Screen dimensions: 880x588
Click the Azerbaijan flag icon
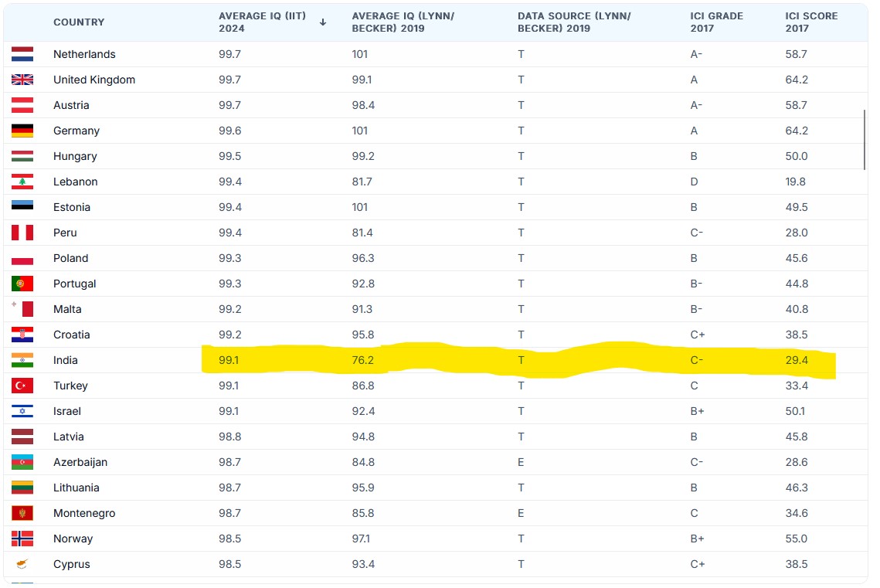tap(22, 462)
